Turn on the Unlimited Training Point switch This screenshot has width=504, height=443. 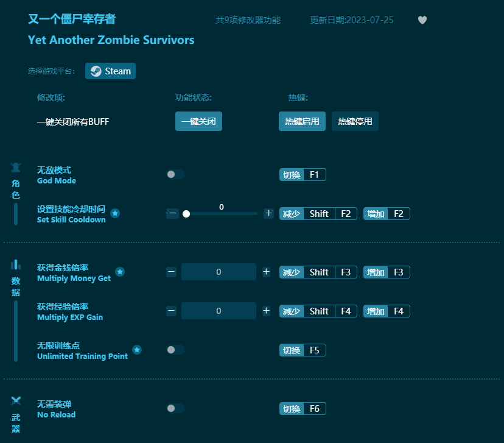click(x=175, y=350)
